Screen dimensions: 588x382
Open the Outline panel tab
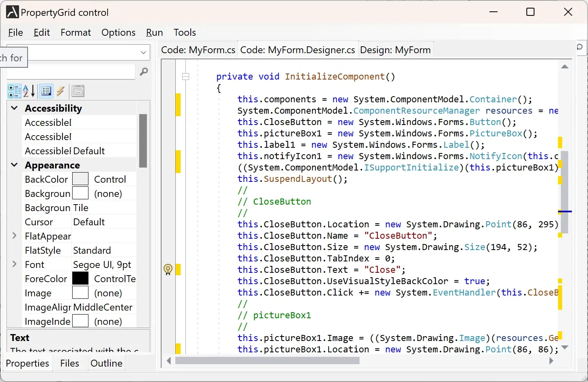click(106, 363)
